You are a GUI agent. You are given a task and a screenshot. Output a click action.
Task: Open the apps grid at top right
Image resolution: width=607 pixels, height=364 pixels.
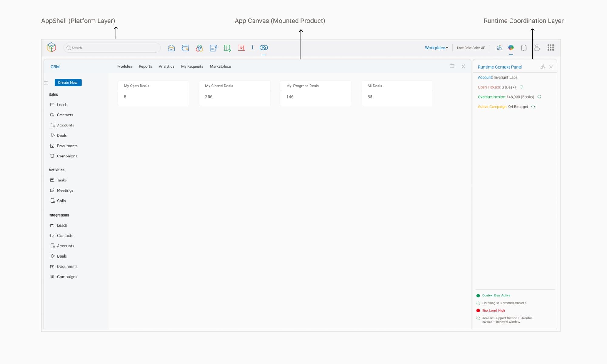click(x=551, y=48)
